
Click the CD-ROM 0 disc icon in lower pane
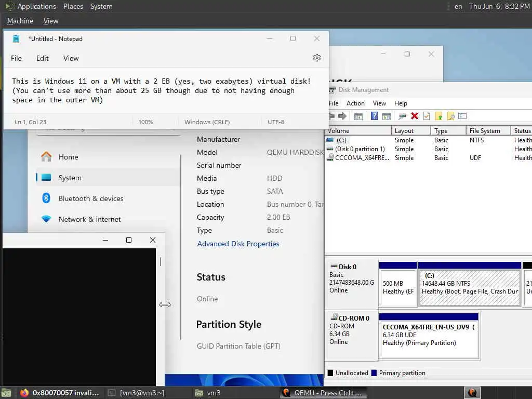tap(334, 317)
